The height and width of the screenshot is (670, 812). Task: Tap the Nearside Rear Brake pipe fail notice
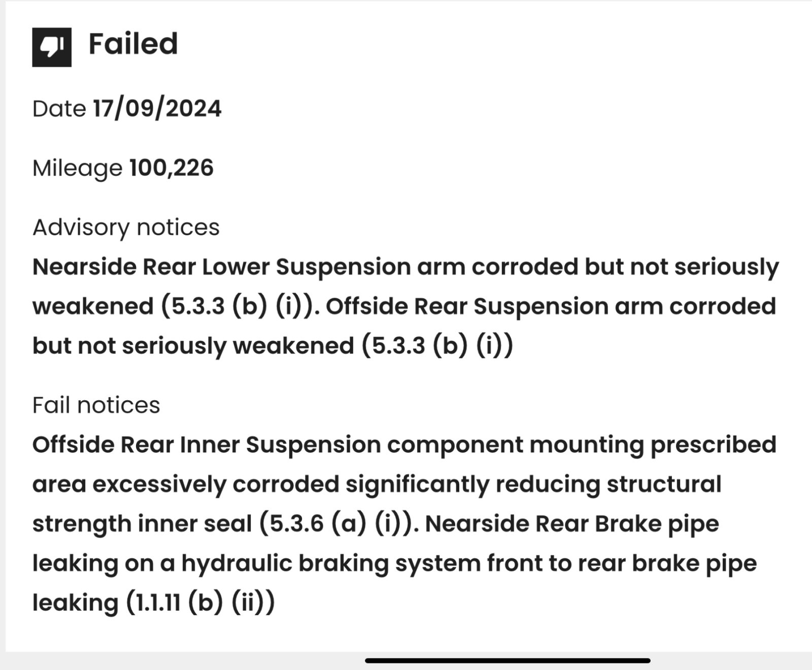click(395, 563)
